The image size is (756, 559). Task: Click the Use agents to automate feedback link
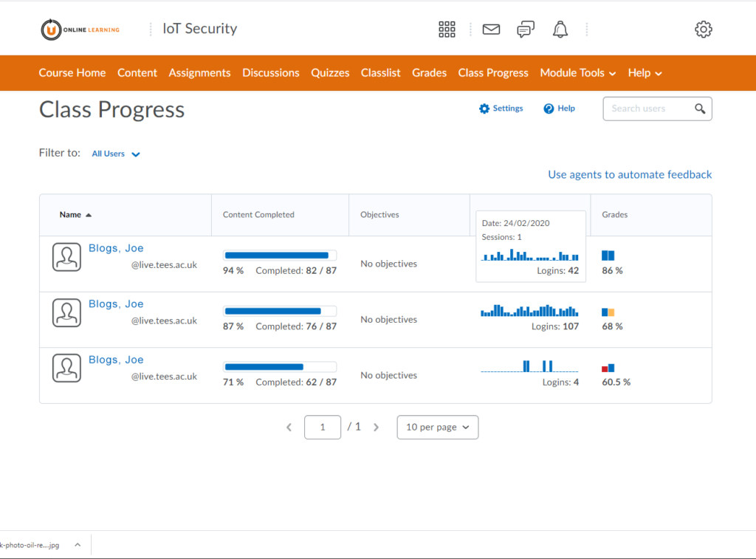(x=629, y=174)
